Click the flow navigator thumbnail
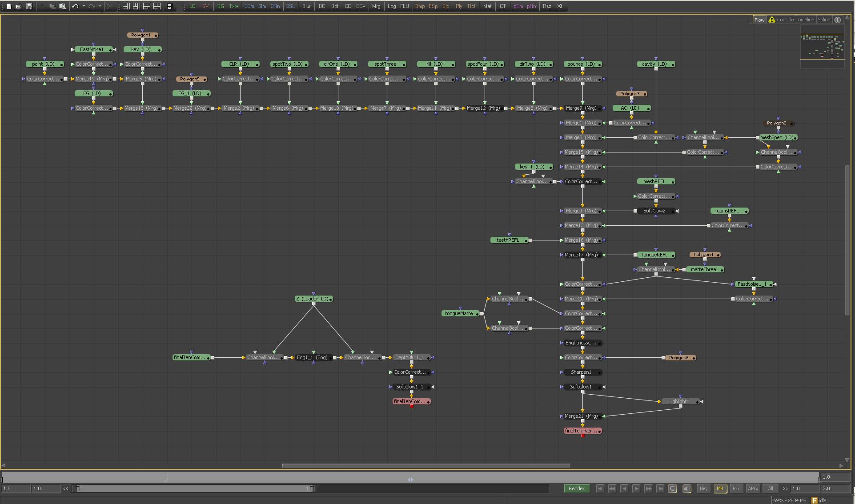The image size is (855, 504). pos(823,46)
